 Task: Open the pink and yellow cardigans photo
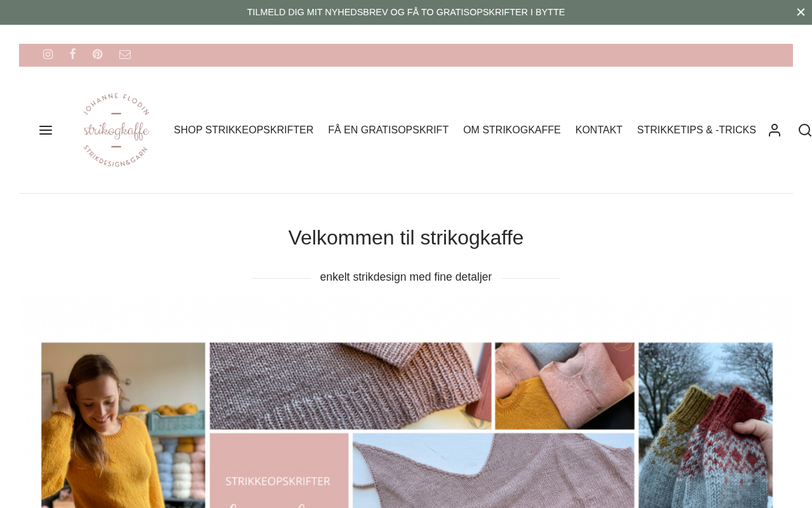click(x=565, y=386)
